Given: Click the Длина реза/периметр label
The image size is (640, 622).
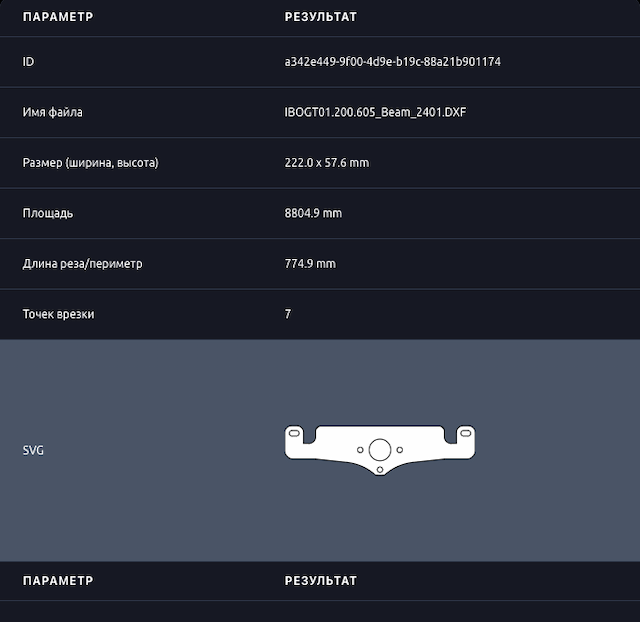Looking at the screenshot, I should pyautogui.click(x=82, y=264).
